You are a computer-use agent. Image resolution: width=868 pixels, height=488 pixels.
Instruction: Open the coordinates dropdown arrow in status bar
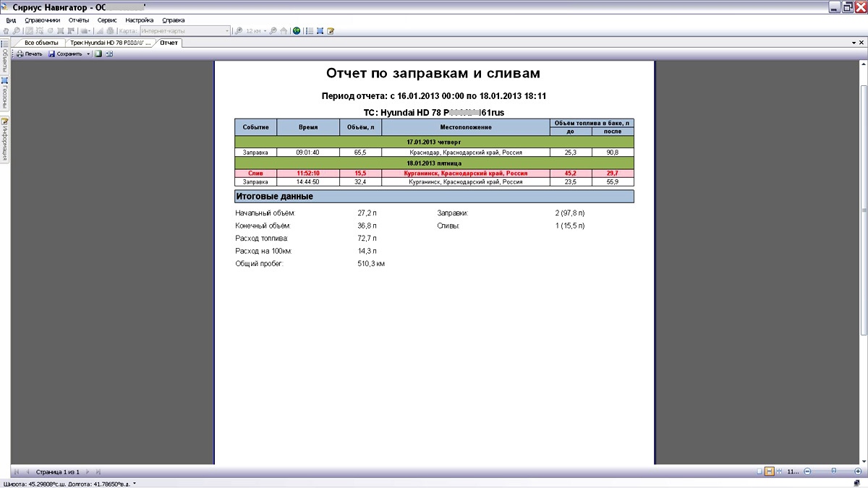pos(135,484)
